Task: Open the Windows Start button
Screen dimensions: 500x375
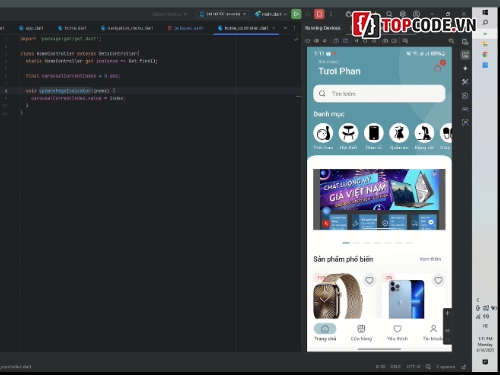Action: click(485, 12)
